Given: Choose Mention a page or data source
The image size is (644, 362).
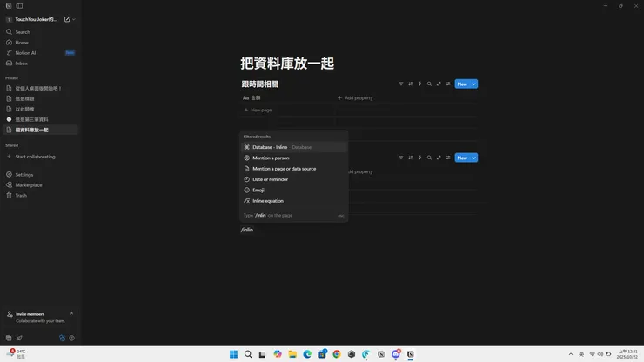Looking at the screenshot, I should 293,169.
